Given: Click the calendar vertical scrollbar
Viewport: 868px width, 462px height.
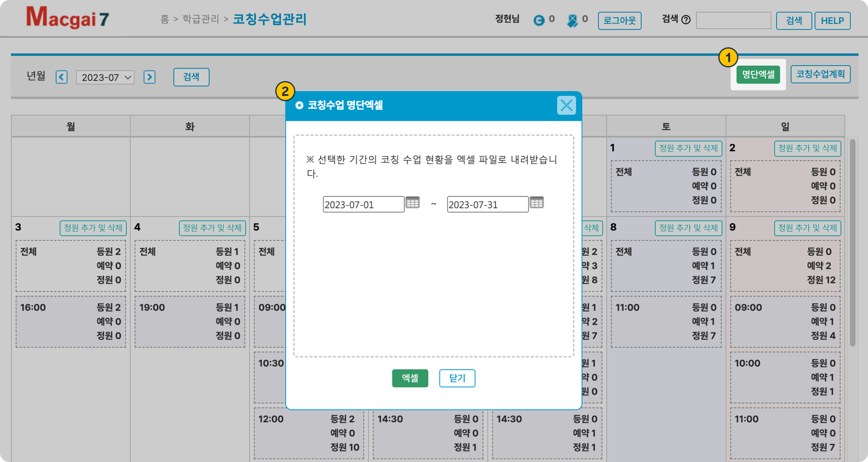Looking at the screenshot, I should pyautogui.click(x=852, y=243).
